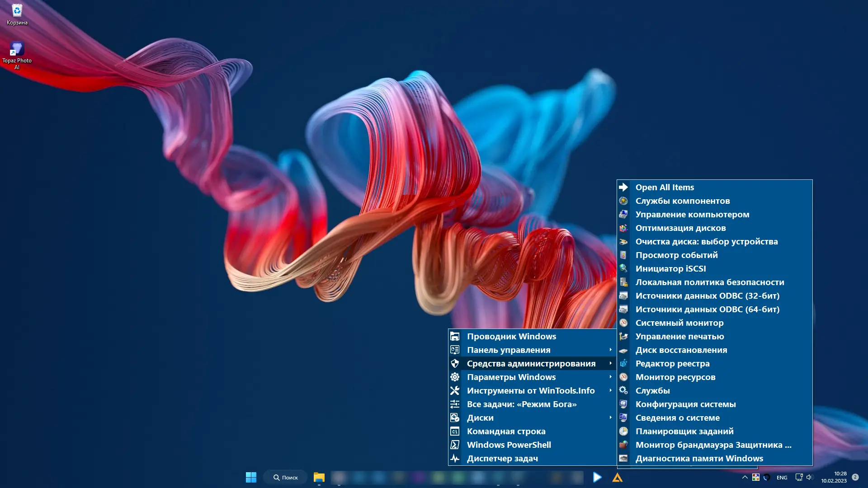Show hidden system tray icons chevron
Viewport: 868px width, 488px height.
pyautogui.click(x=745, y=477)
